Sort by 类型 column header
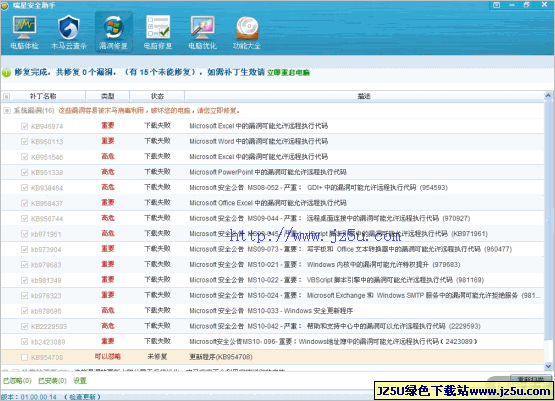This screenshot has height=401, width=555. (108, 96)
